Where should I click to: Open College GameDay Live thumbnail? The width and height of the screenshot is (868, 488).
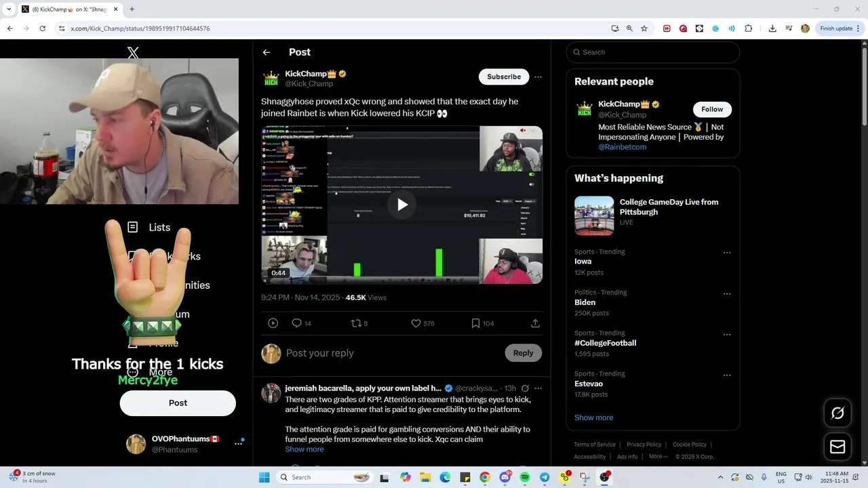click(x=594, y=216)
